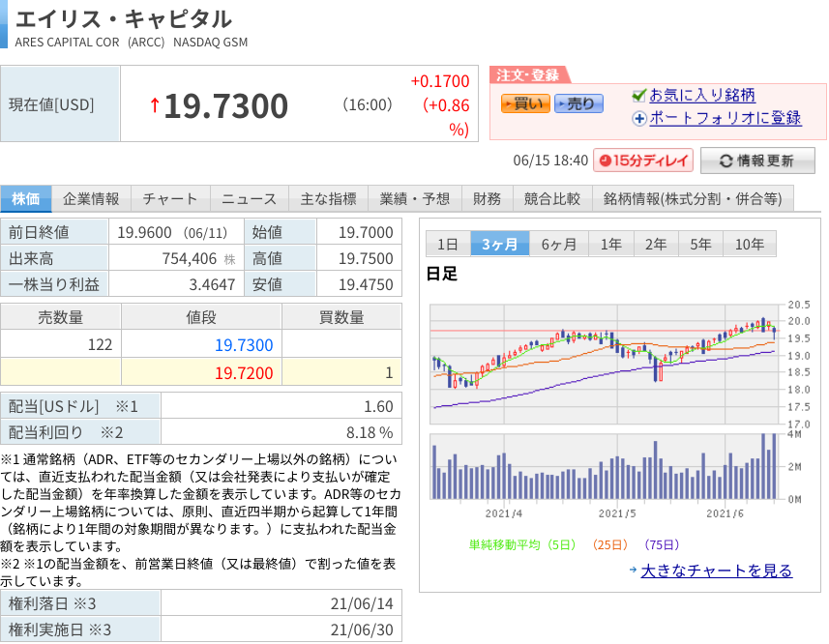Select 2年 chart period

pos(656,244)
